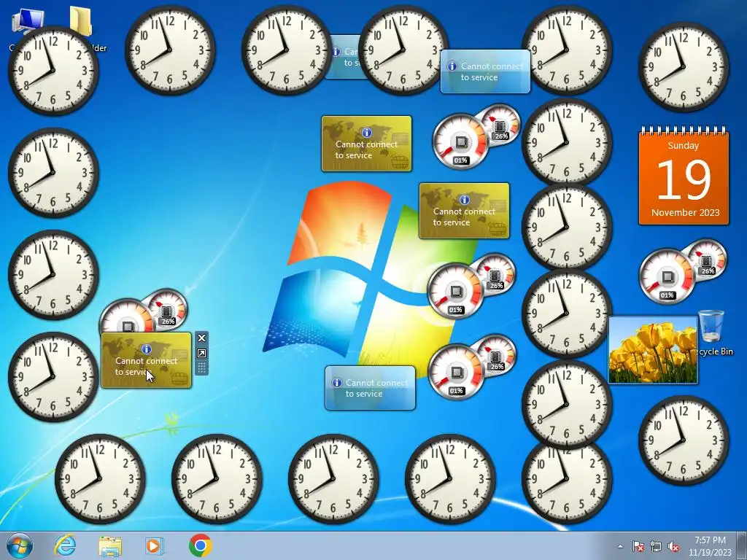This screenshot has height=560, width=747.
Task: Click weather gadget partly hidden behind clocks
Action: pos(345,57)
